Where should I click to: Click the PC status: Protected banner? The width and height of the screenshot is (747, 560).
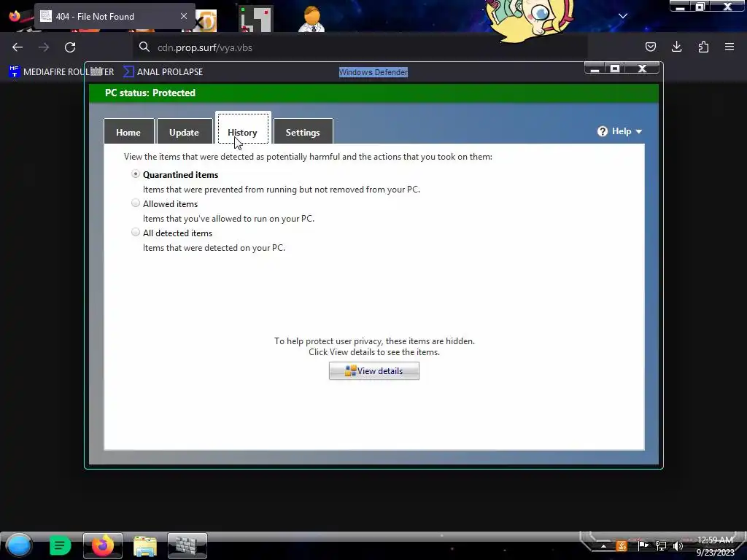point(373,93)
